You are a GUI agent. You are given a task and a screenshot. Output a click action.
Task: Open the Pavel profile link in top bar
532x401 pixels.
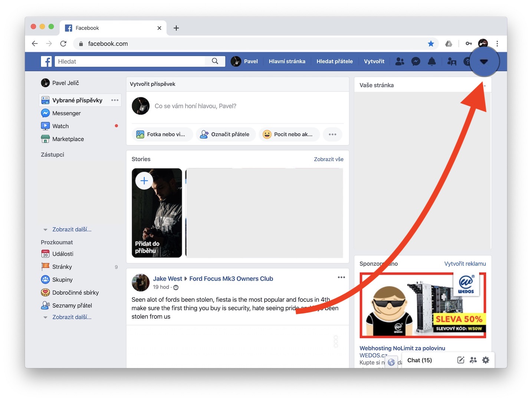(x=244, y=62)
